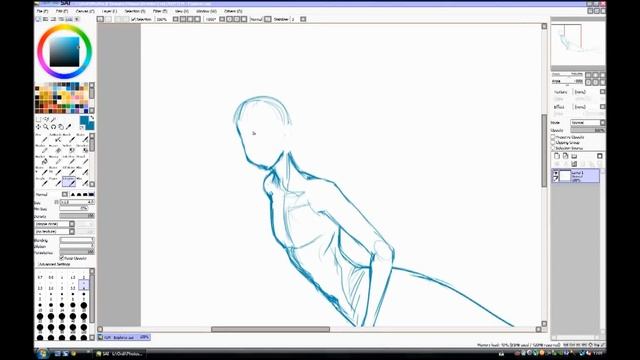Image resolution: width=640 pixels, height=360 pixels.
Task: Create a new linework layer
Action: (565, 156)
